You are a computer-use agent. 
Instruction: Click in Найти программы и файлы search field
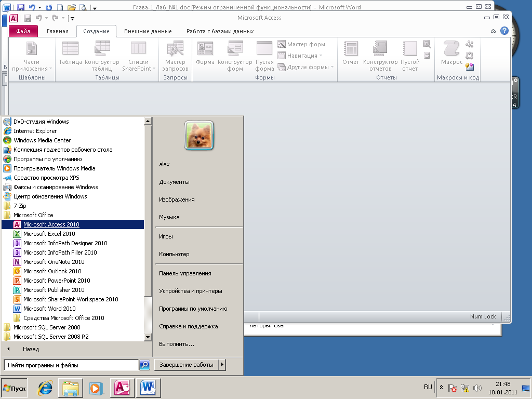point(71,365)
